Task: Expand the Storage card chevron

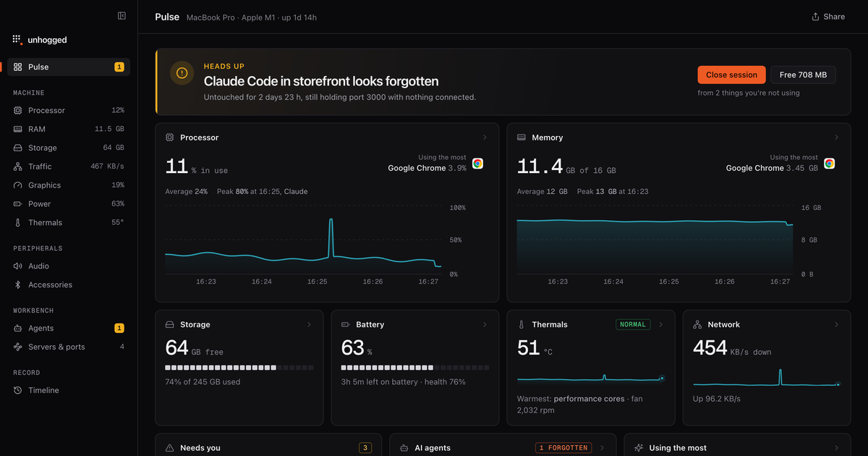Action: (309, 325)
